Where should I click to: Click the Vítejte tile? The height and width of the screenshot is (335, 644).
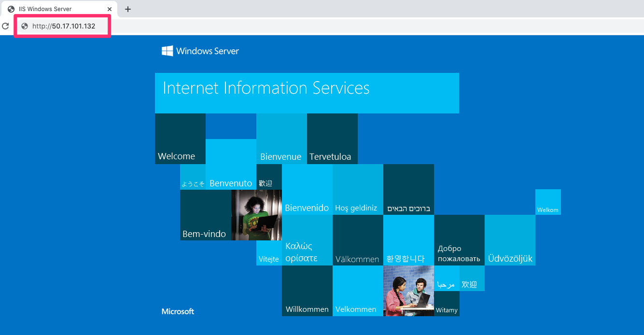pos(269,253)
